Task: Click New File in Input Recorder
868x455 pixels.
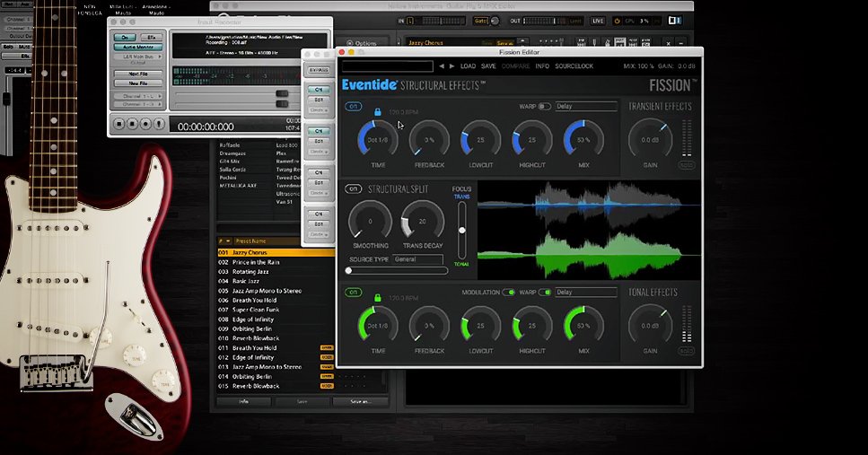Action: click(138, 83)
